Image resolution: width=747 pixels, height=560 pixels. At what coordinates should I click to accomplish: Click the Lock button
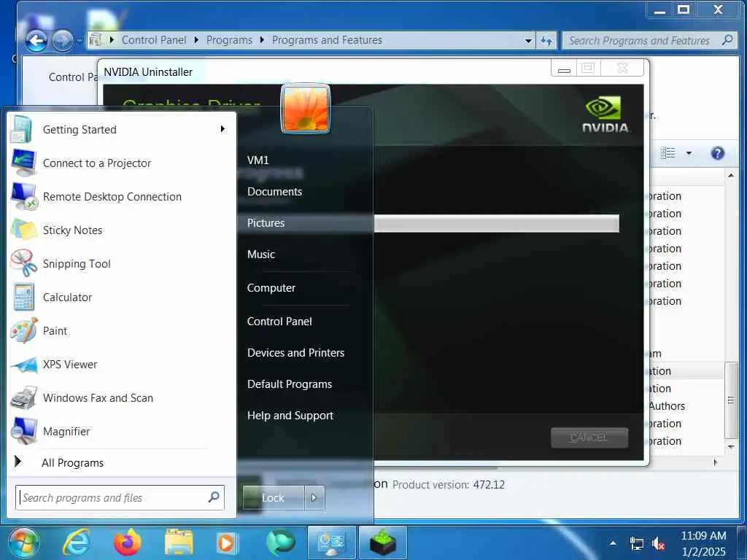tap(273, 497)
